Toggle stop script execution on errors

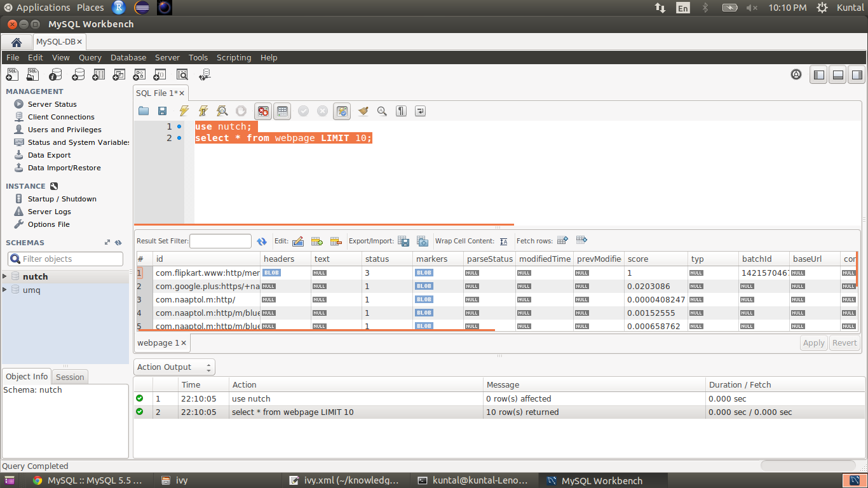[263, 111]
